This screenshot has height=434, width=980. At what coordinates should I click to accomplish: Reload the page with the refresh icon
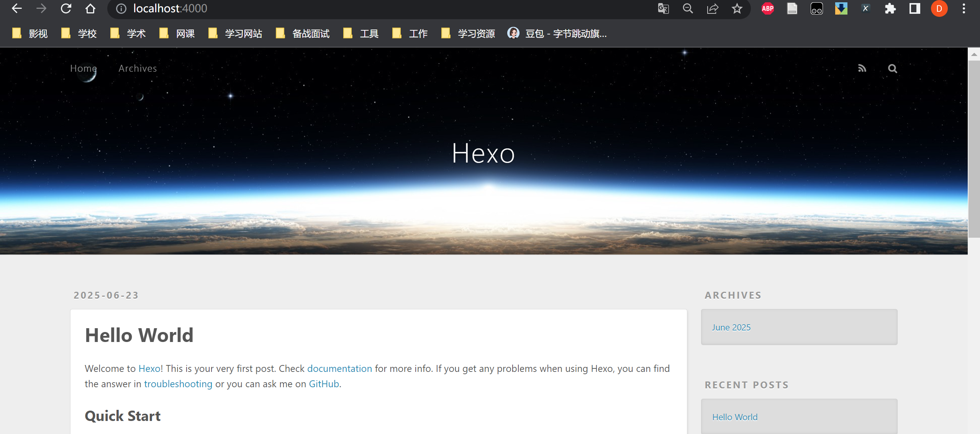66,8
